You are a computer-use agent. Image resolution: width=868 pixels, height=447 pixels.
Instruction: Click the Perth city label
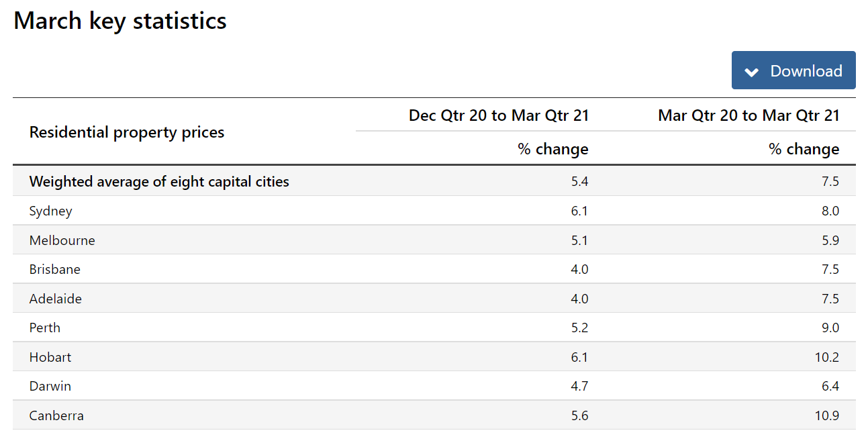click(44, 328)
